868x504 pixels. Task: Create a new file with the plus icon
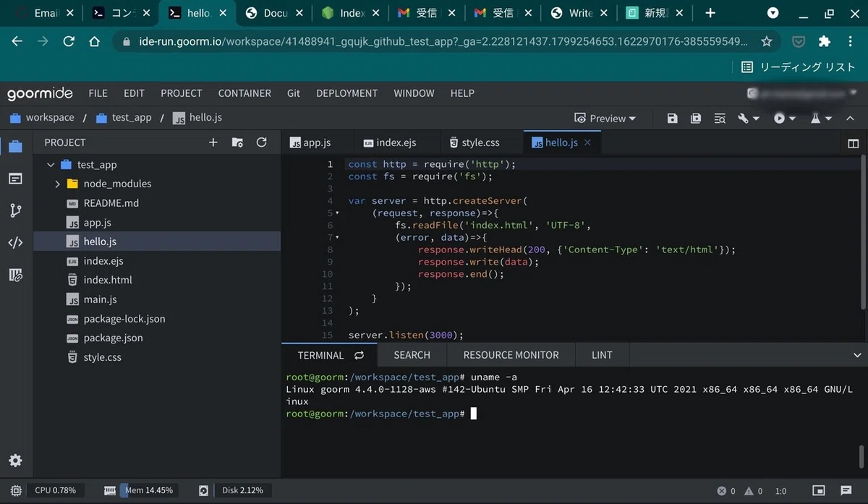tap(213, 142)
